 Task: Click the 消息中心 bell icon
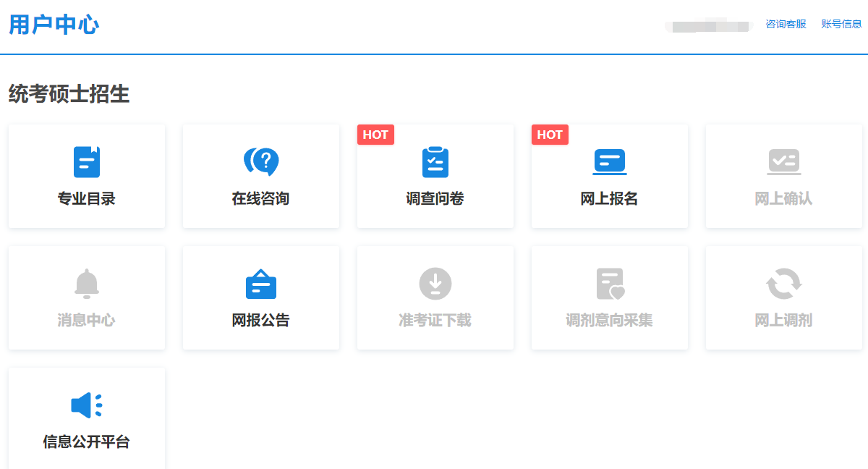point(87,283)
